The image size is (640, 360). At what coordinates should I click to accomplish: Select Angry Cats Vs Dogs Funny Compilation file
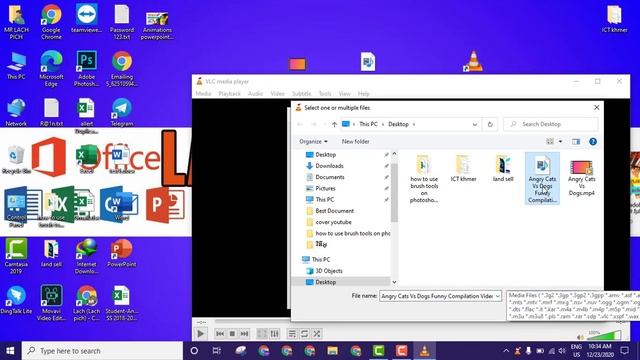coord(542,179)
